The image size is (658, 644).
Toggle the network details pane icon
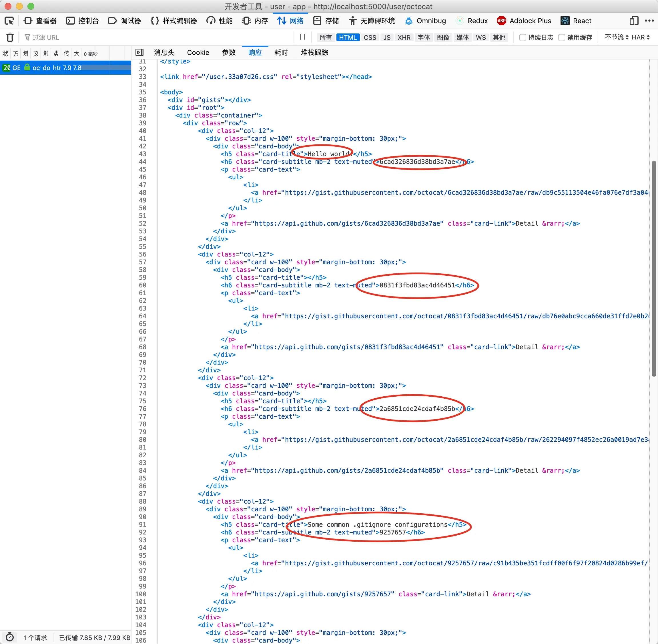point(139,52)
